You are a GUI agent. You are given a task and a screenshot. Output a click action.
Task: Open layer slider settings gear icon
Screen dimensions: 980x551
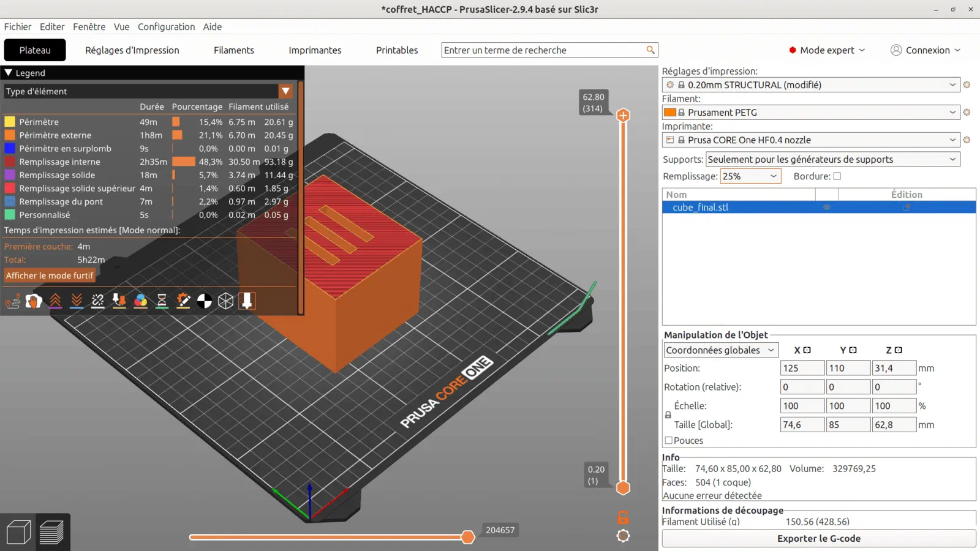(623, 536)
